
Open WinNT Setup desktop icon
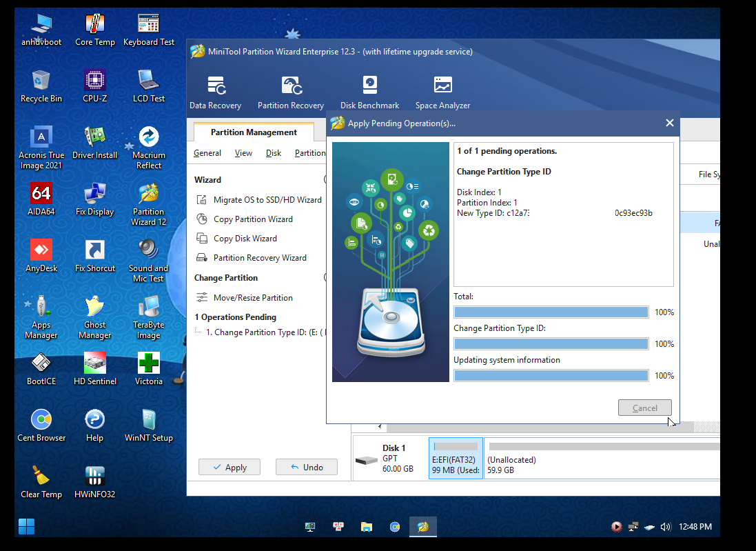(x=148, y=425)
